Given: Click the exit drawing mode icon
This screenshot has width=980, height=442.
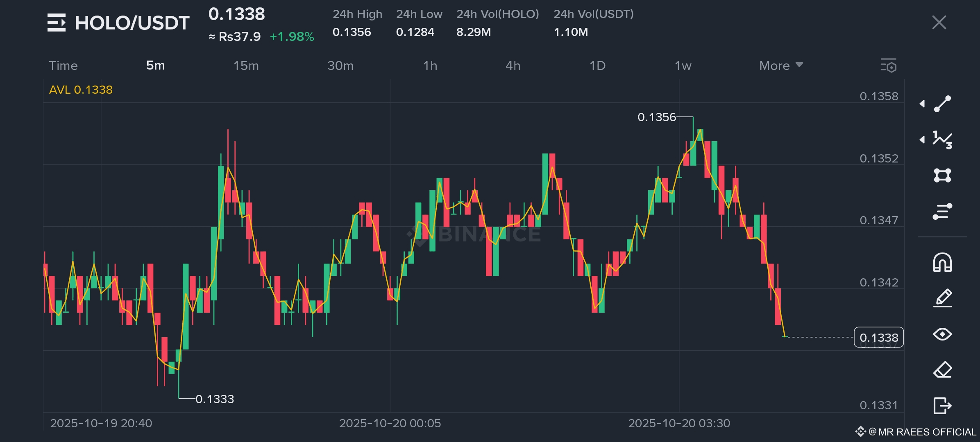Looking at the screenshot, I should click(x=942, y=406).
